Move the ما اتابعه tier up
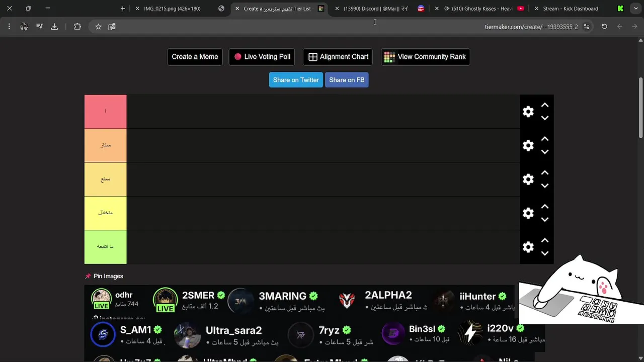This screenshot has height=362, width=644. [544, 240]
